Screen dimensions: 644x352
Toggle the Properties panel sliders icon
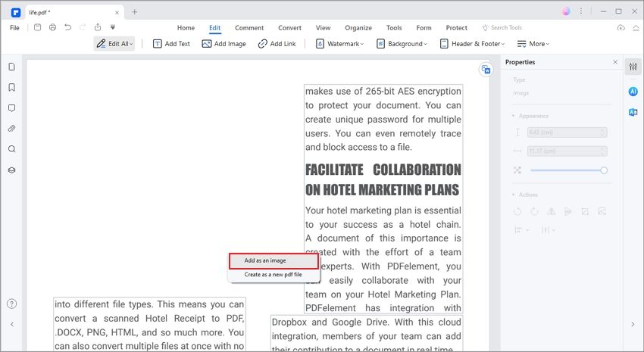click(633, 67)
